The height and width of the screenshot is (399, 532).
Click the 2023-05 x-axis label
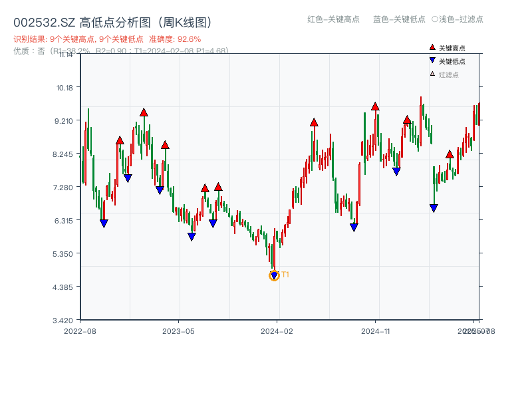178,331
